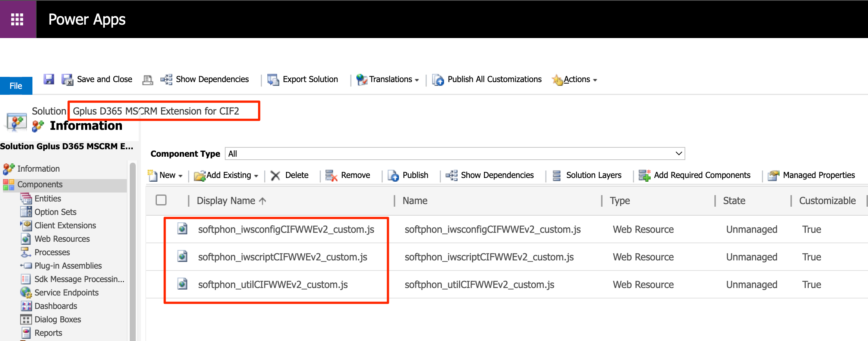Open the Power Apps app launcher waffle
The width and height of the screenshot is (868, 341).
(17, 19)
